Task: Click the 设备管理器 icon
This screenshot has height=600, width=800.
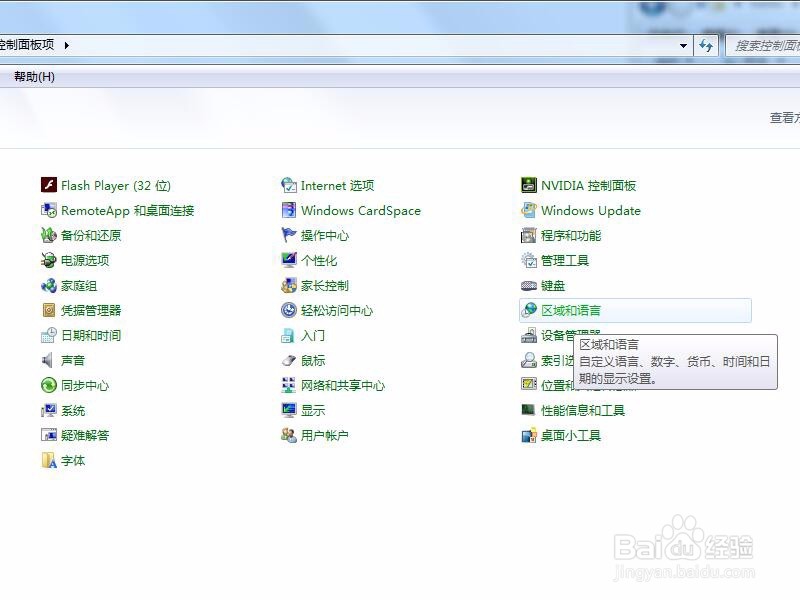Action: point(529,335)
